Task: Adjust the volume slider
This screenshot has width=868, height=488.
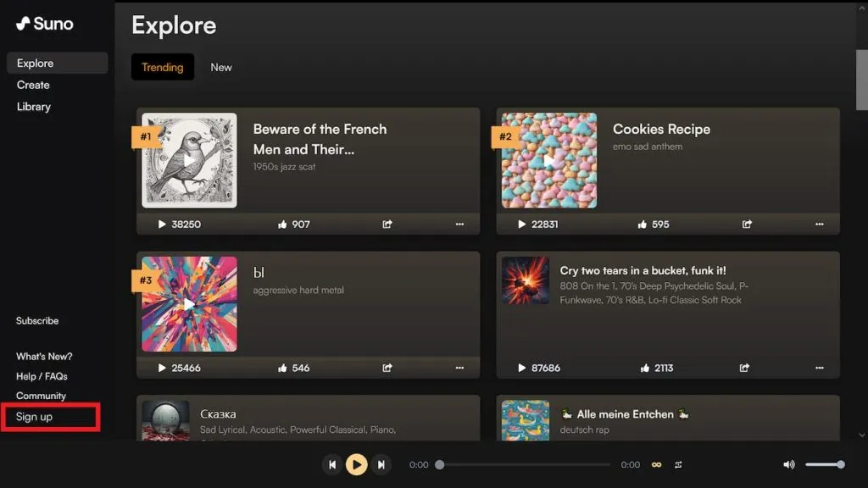Action: pyautogui.click(x=824, y=464)
